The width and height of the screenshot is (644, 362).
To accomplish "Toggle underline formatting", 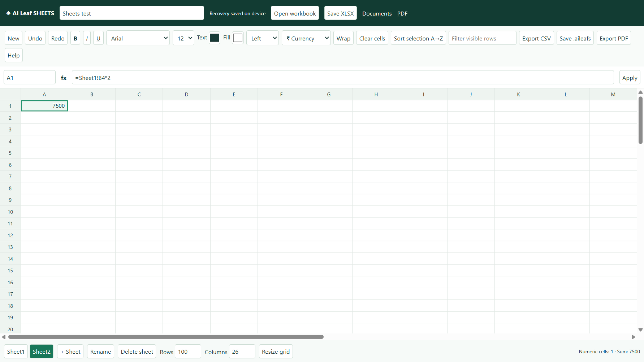I will 98,38.
